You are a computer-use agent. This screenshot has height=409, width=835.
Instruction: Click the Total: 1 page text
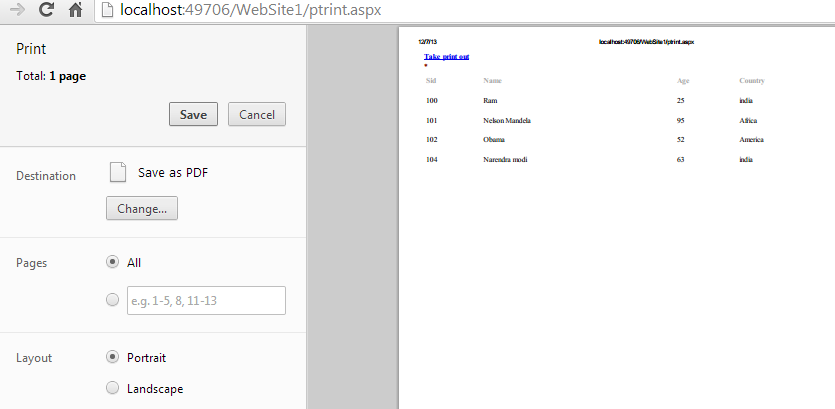51,76
